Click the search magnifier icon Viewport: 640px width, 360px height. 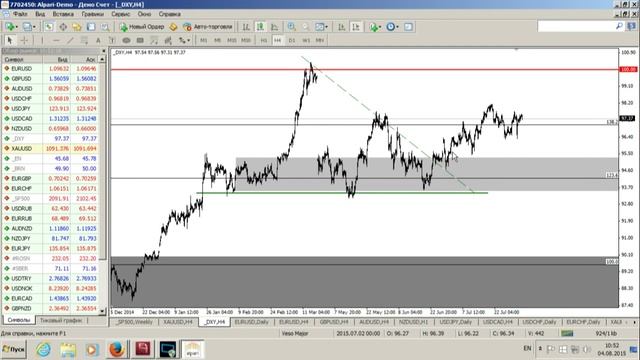coord(619,26)
